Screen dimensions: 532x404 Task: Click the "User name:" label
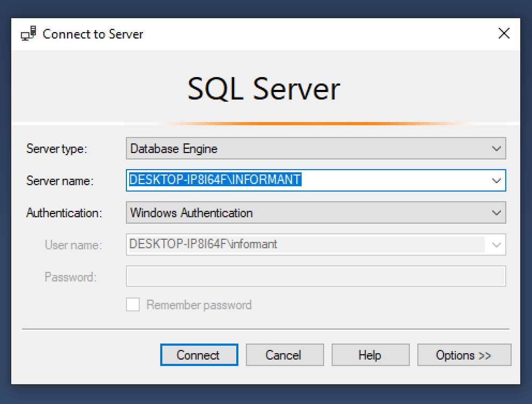(73, 245)
